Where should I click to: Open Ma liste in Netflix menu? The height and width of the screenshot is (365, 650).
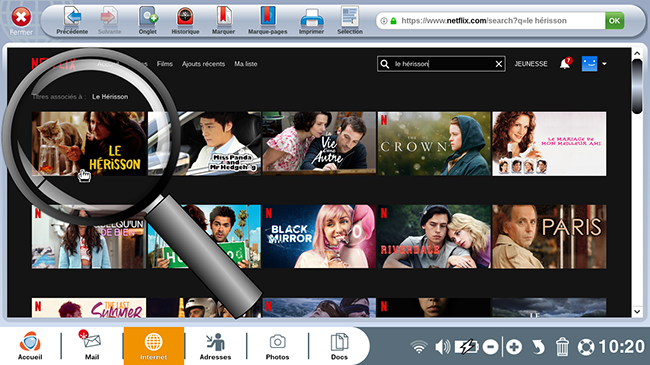tap(246, 64)
